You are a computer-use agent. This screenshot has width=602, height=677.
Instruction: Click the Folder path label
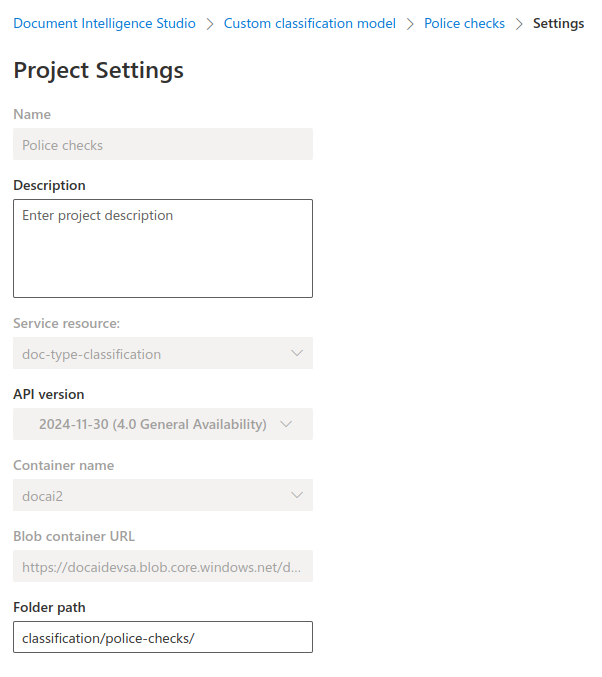click(49, 607)
